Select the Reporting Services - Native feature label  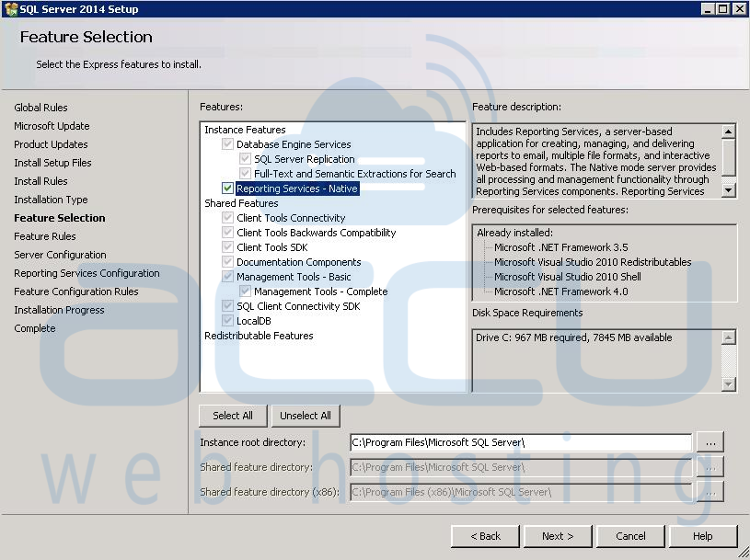click(297, 189)
